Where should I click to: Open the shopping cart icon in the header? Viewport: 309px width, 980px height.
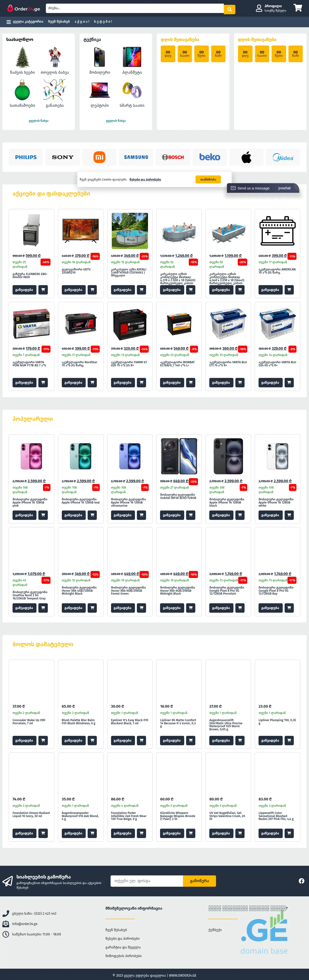298,8
